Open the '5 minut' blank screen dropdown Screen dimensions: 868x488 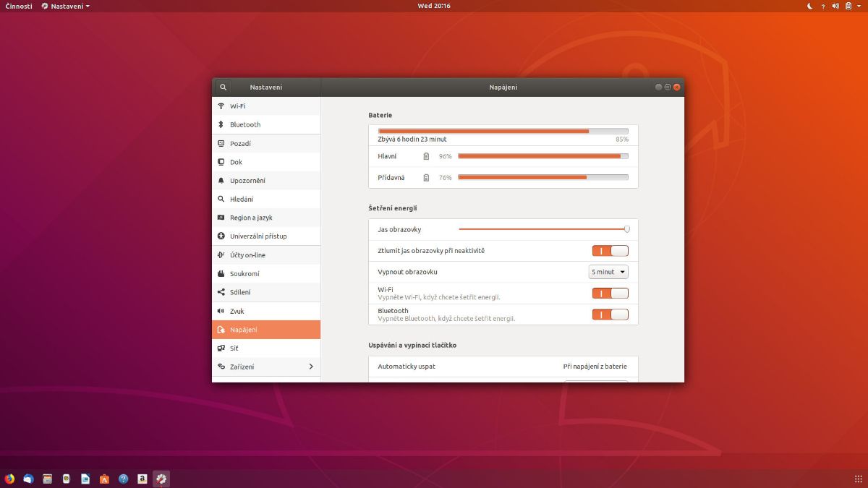tap(608, 272)
